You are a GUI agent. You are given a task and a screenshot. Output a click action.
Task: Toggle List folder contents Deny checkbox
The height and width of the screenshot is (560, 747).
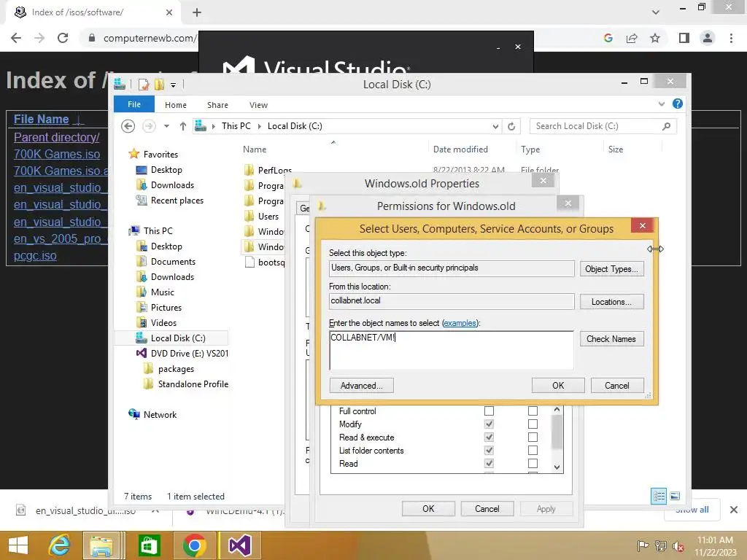533,451
